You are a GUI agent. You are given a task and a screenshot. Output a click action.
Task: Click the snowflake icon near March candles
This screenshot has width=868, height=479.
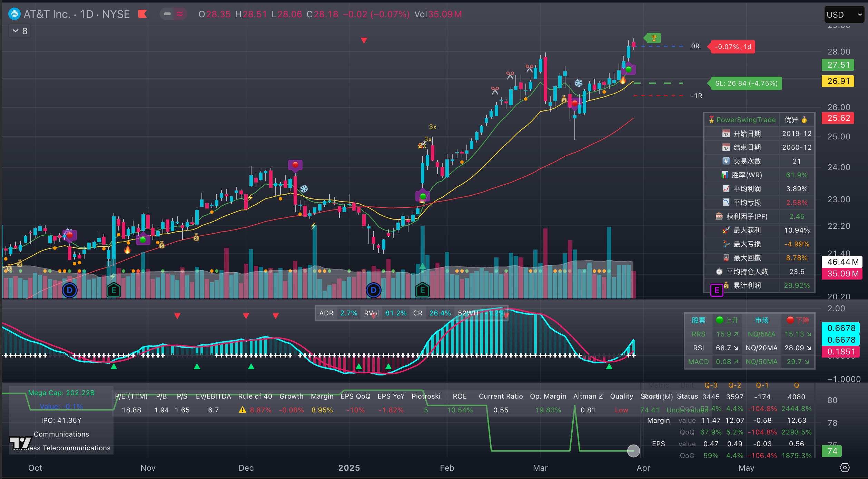click(578, 83)
